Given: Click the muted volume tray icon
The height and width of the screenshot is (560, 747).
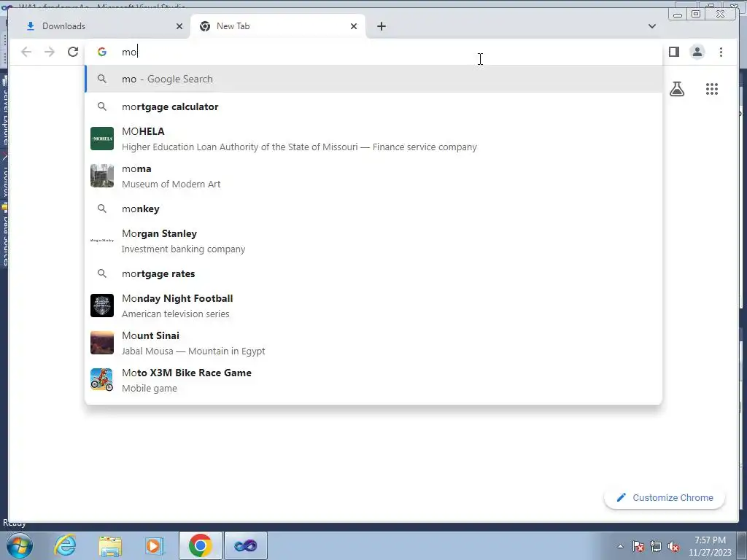Looking at the screenshot, I should tap(673, 546).
